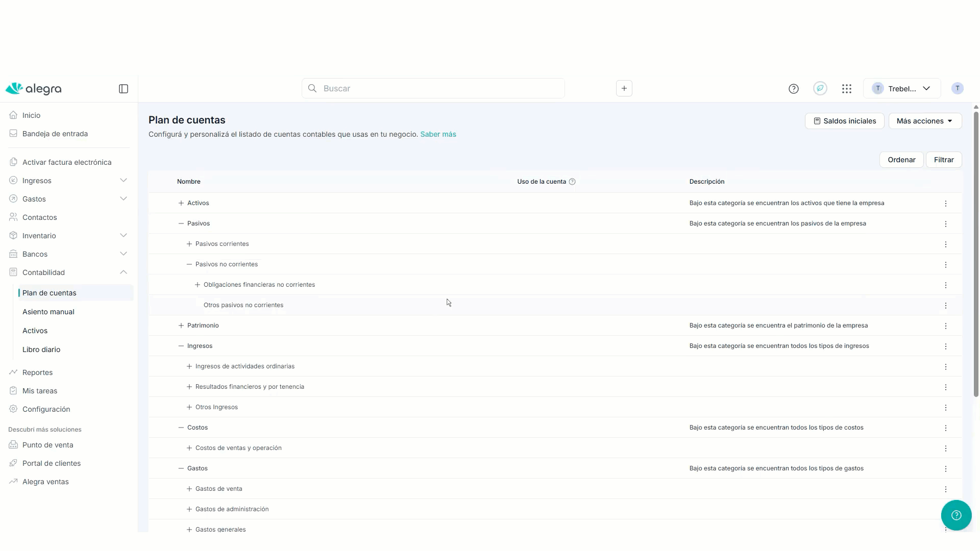Open Asiento manual in sidebar
980x551 pixels.
(48, 312)
